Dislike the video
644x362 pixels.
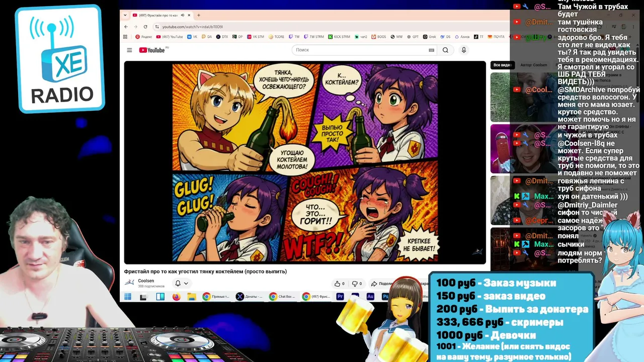(357, 284)
